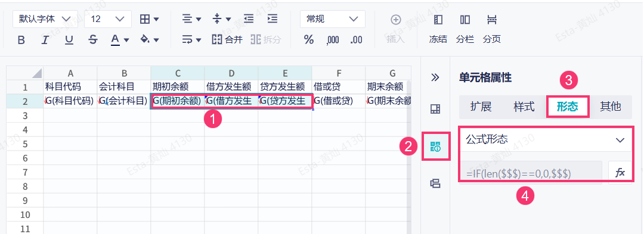Image resolution: width=644 pixels, height=234 pixels.
Task: Select cell G(期初余额)
Action: point(178,101)
